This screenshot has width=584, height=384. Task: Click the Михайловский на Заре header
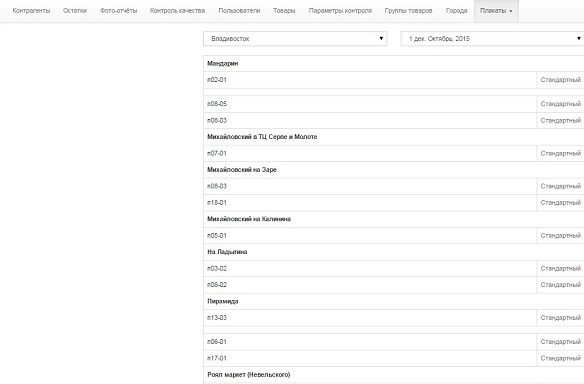click(x=393, y=170)
